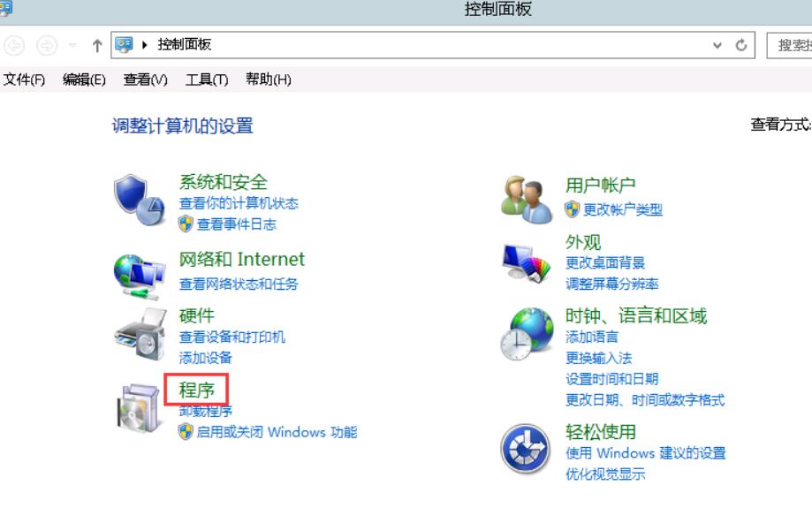
Task: Click the System and Security shield icon
Action: pos(139,200)
